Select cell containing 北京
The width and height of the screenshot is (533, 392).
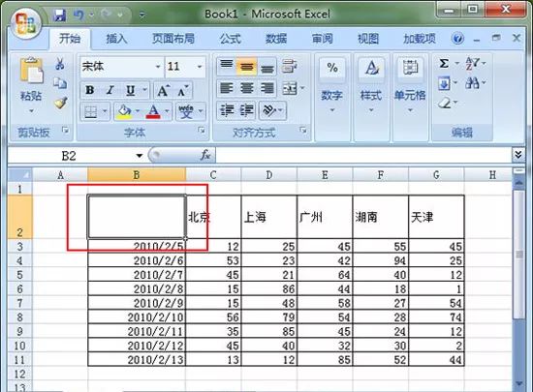[x=213, y=217]
